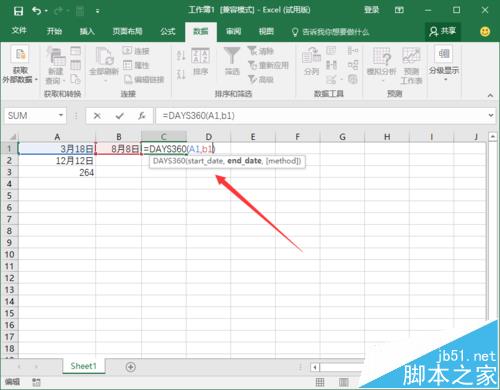Click the Flash Fill icon
Screen dimensions: 500x390
pos(331,51)
